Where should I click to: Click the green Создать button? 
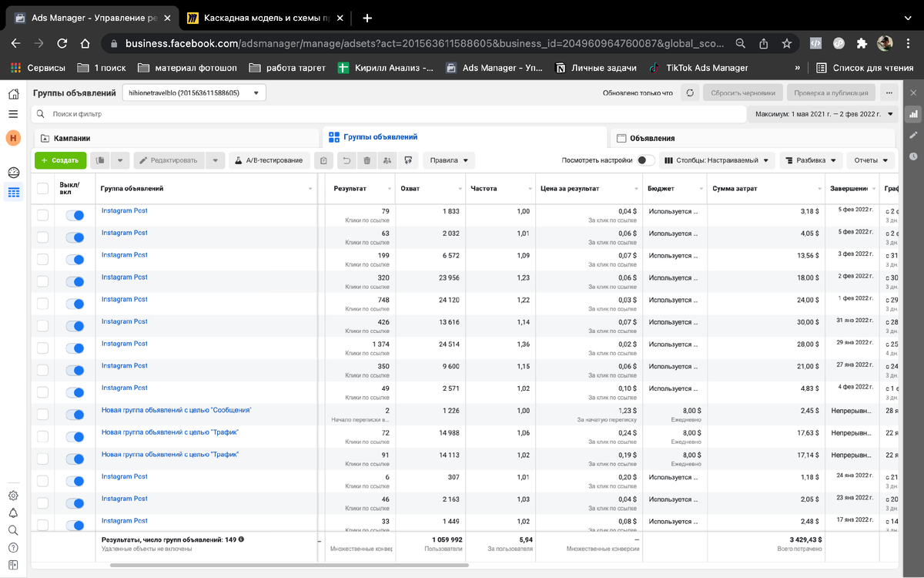click(60, 160)
